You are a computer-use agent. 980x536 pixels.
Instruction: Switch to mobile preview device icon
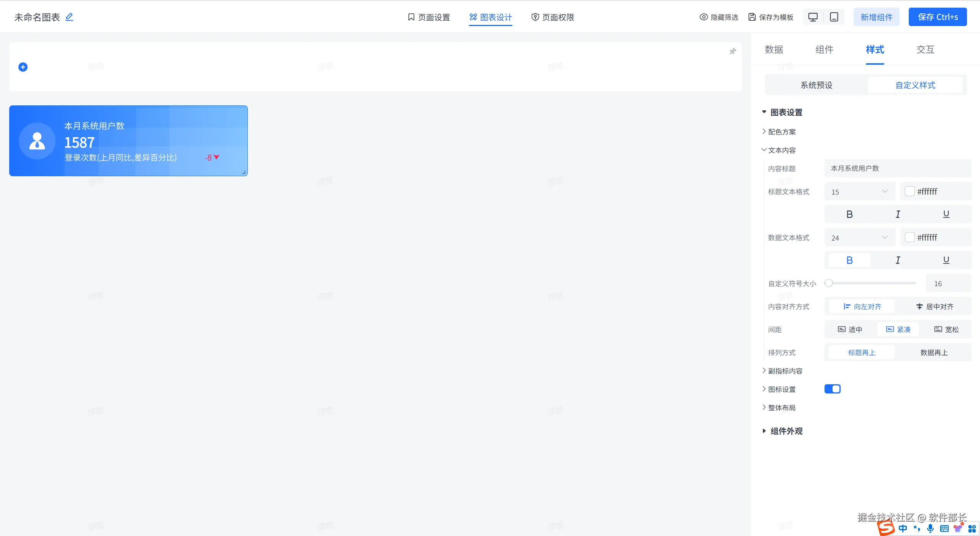point(834,17)
